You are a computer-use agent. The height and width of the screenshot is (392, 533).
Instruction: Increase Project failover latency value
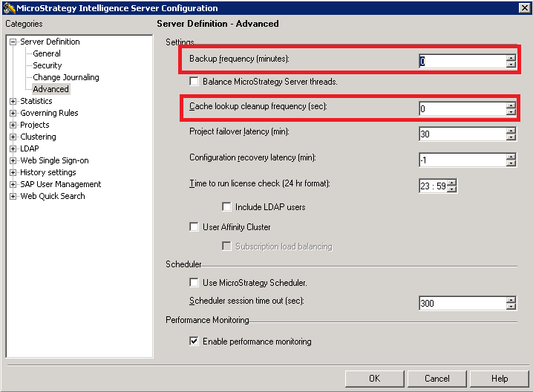(511, 131)
